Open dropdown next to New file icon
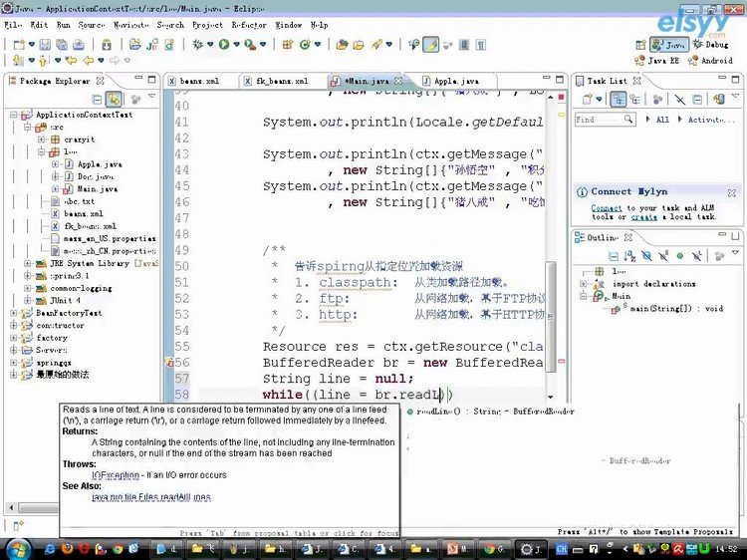747x560 pixels. [x=32, y=45]
